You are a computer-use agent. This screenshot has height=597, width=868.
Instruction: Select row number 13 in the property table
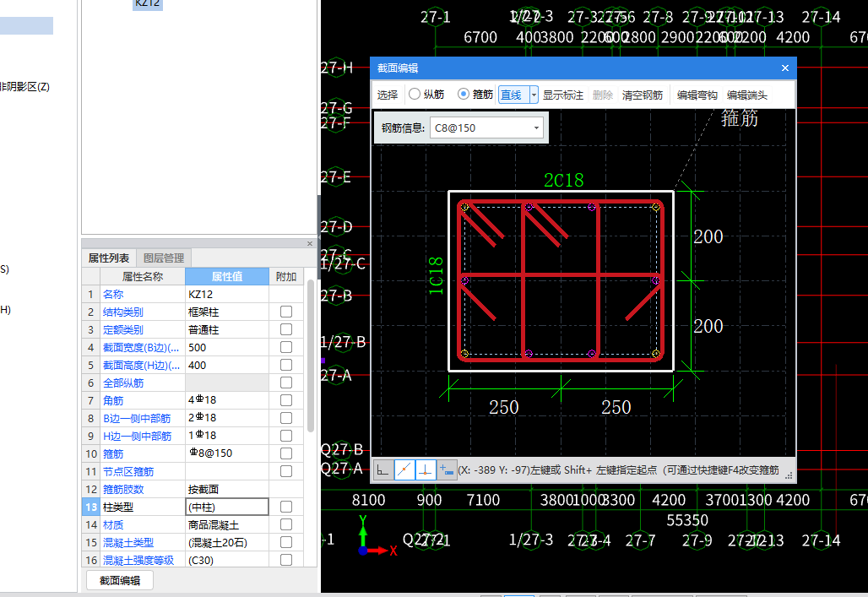pos(91,507)
